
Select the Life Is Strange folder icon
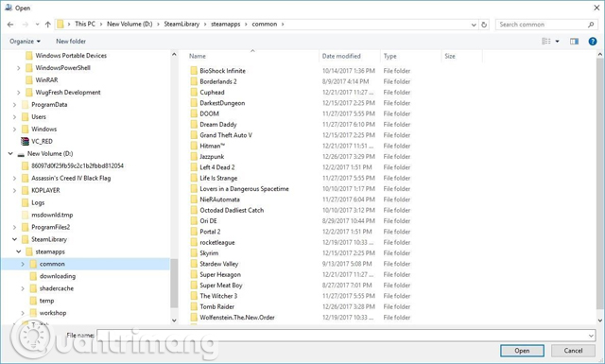tap(194, 178)
